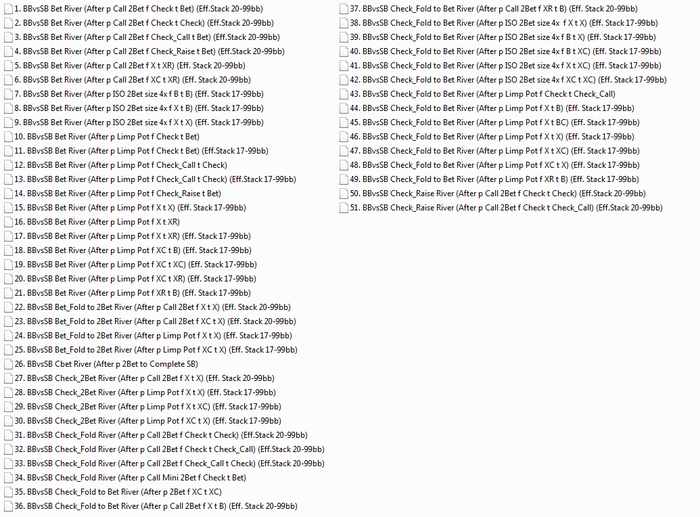Click file icon next to item 26. Cbet River

[x=8, y=364]
